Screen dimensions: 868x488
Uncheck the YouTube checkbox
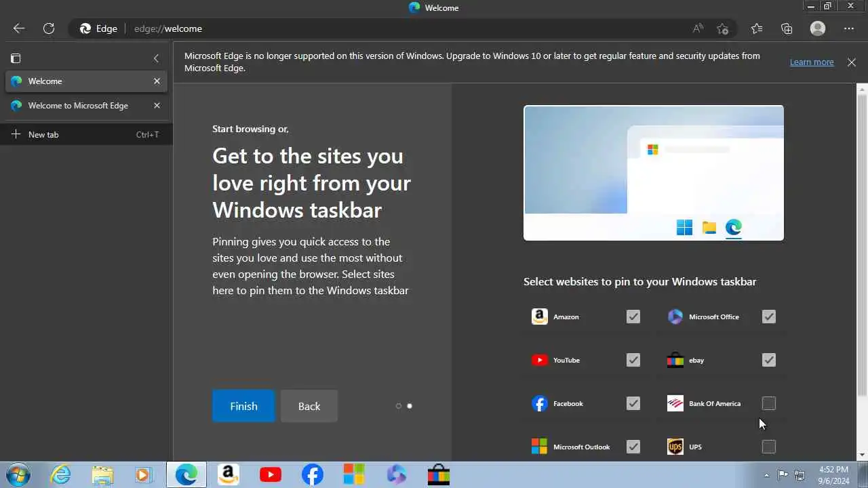(x=633, y=360)
